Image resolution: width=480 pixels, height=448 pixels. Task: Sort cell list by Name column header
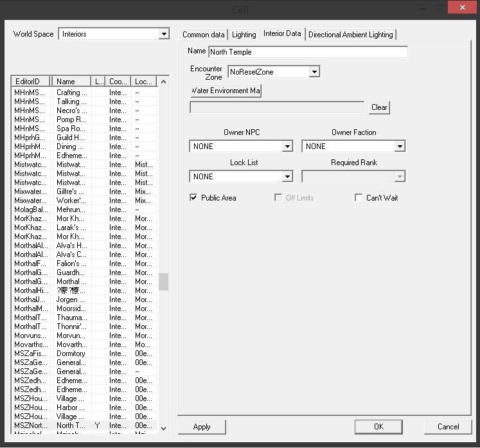pos(71,82)
